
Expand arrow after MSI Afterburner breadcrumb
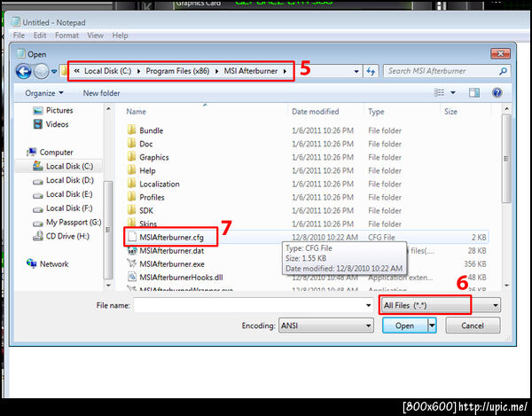285,71
